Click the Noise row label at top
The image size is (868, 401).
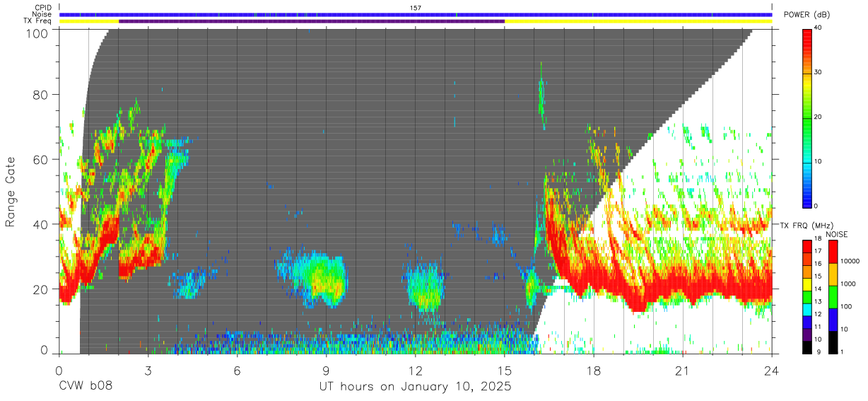click(x=43, y=14)
